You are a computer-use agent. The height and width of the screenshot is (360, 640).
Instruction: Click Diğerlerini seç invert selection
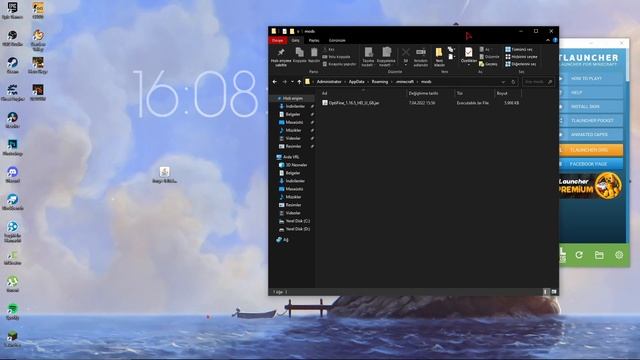coord(521,64)
